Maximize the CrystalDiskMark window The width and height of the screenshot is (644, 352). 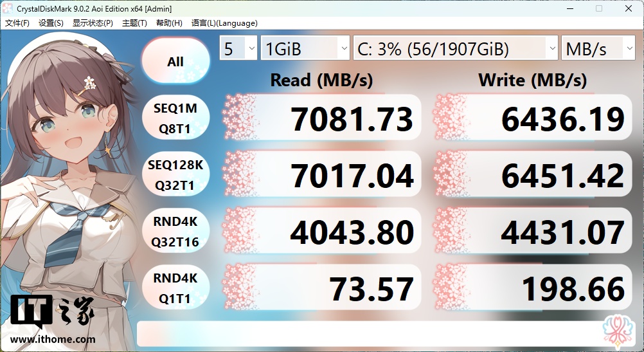(599, 8)
